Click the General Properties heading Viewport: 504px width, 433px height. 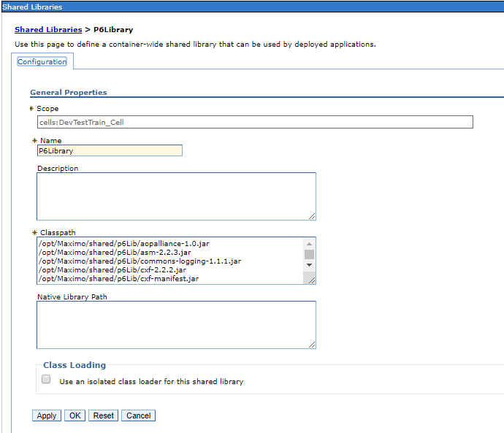tap(69, 92)
